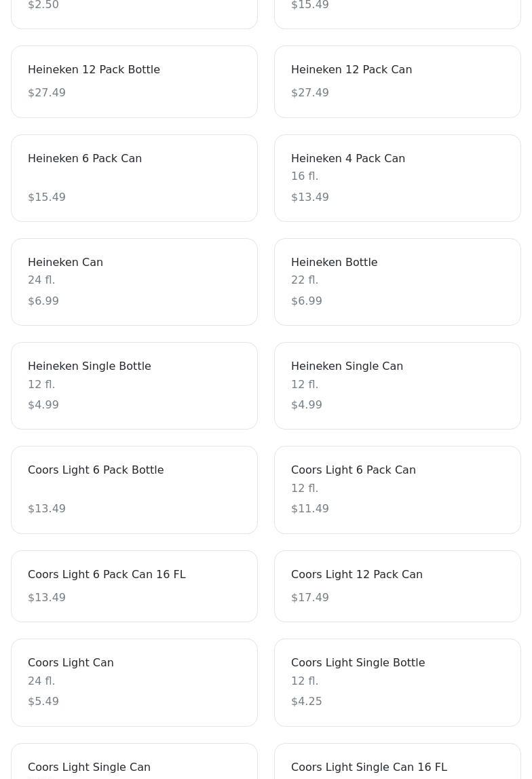Click the $17.49 price label
This screenshot has width=532, height=779.
pyautogui.click(x=310, y=597)
